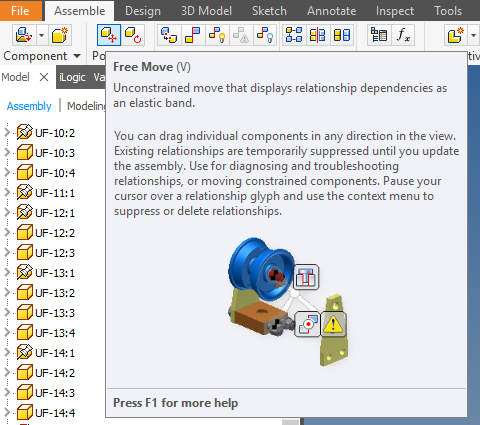The image size is (480, 425).
Task: Click the yellow part icon of UF-12:2
Action: point(25,233)
